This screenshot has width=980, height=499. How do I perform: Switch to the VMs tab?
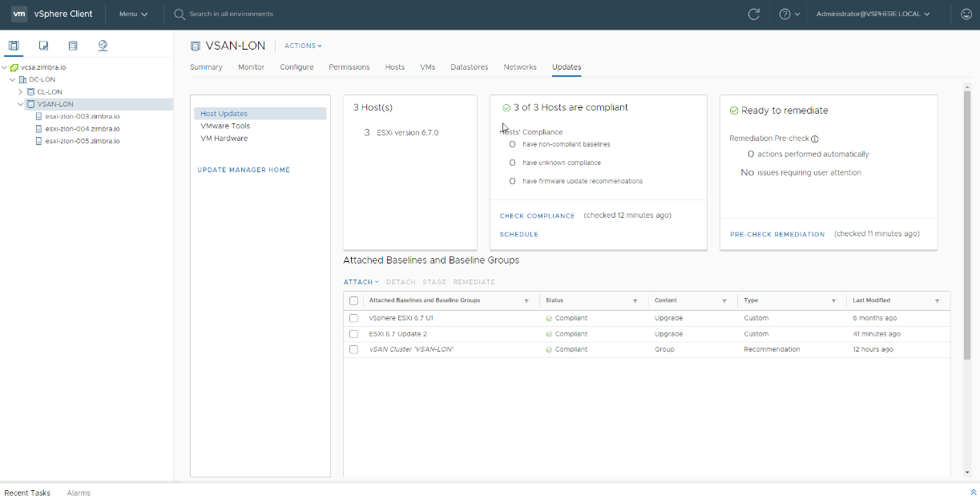point(428,67)
